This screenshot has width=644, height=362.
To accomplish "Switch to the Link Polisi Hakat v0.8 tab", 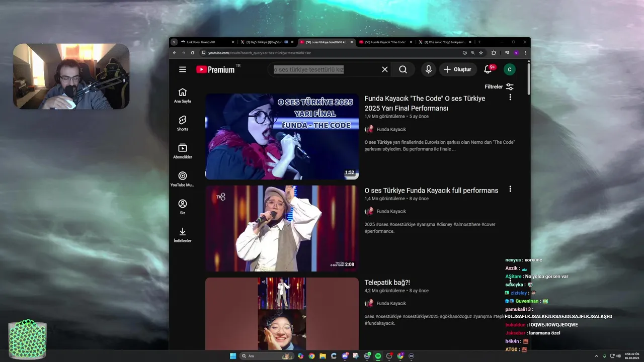I will pyautogui.click(x=208, y=42).
